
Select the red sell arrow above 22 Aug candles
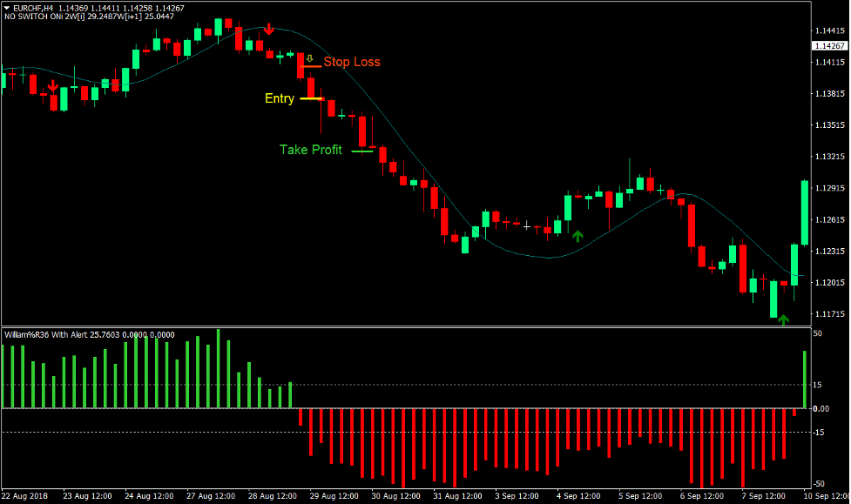55,87
